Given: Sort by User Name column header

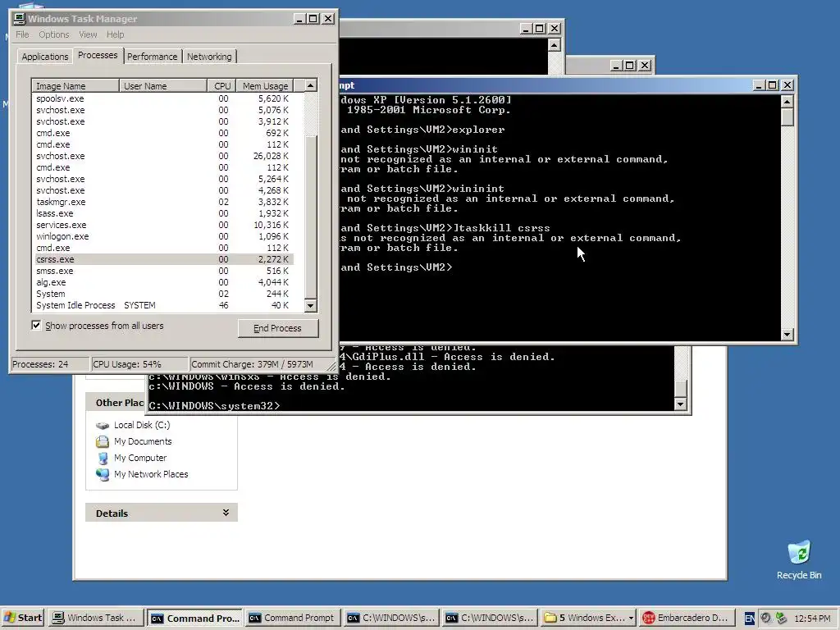Looking at the screenshot, I should click(163, 85).
